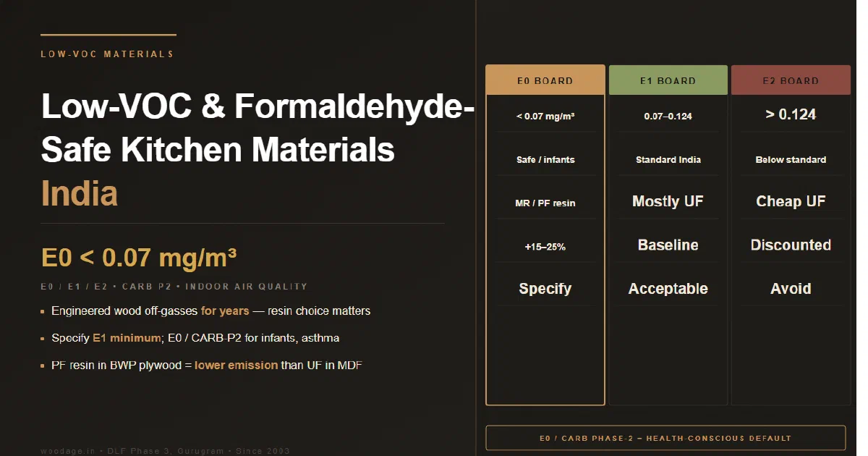The height and width of the screenshot is (456, 868).
Task: Click the 'Mostly UF' cell
Action: click(668, 202)
